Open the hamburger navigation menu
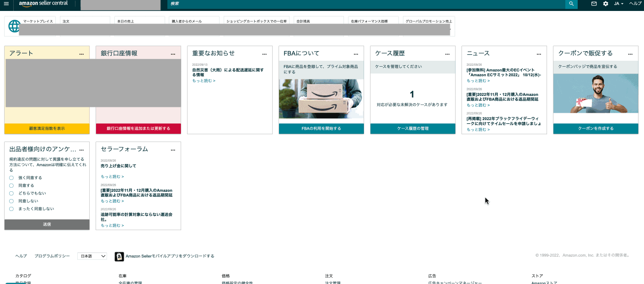This screenshot has width=644, height=284. (6, 4)
